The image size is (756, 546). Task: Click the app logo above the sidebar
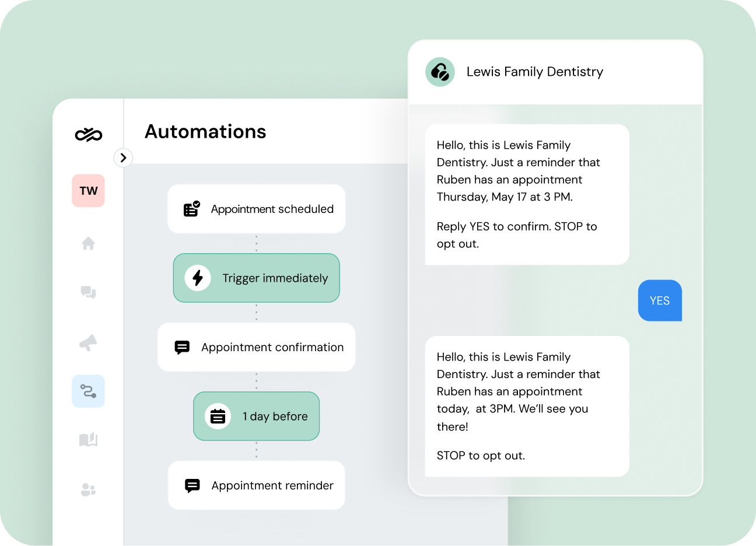click(x=88, y=135)
